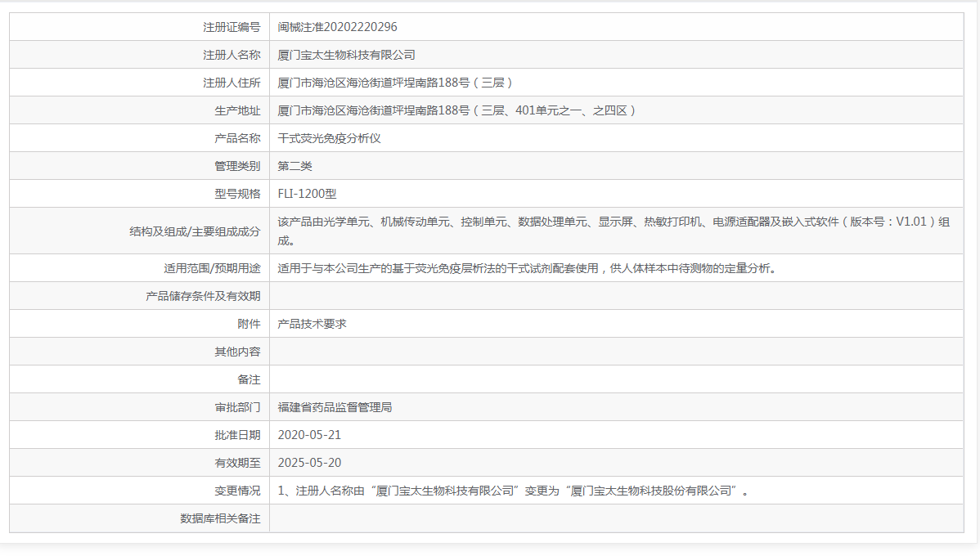Click the 适用范围/预期用途 label
Screen dimensions: 980x556
click(x=212, y=268)
